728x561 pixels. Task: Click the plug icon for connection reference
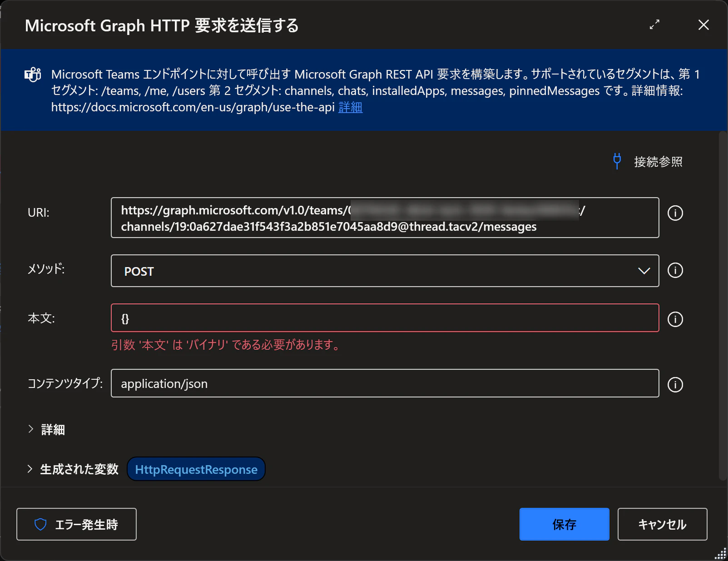coord(617,161)
